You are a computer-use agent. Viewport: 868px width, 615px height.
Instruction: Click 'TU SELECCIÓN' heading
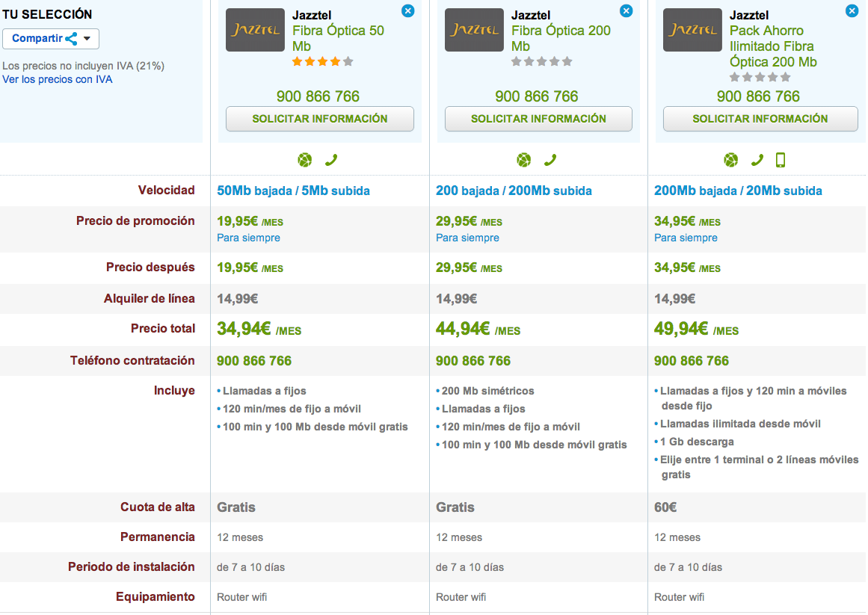coord(47,14)
